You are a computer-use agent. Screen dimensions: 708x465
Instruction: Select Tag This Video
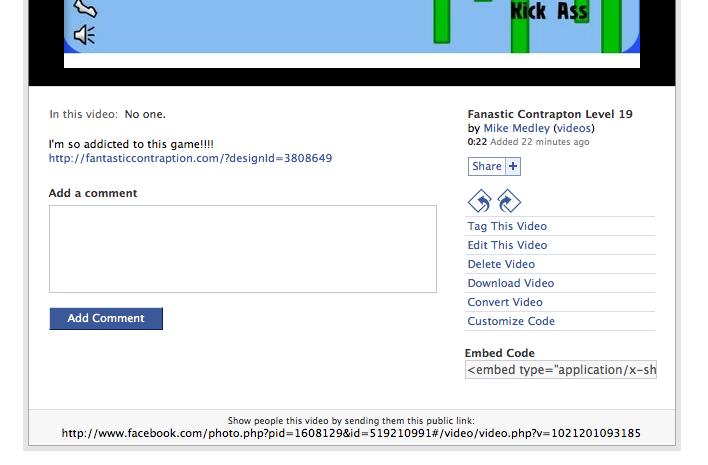(507, 226)
